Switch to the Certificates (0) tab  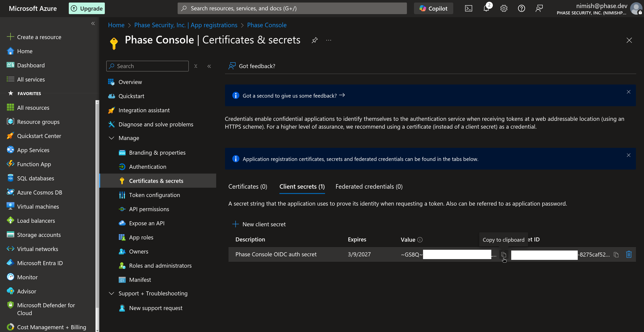pos(248,186)
